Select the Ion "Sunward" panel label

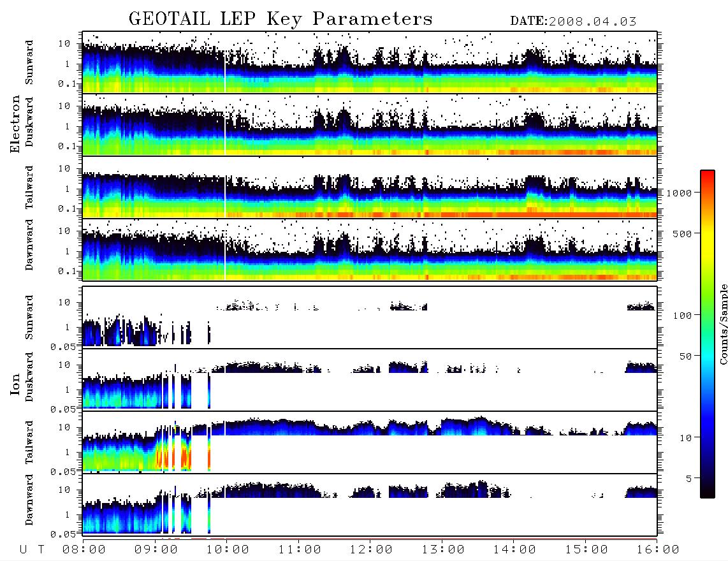point(29,317)
